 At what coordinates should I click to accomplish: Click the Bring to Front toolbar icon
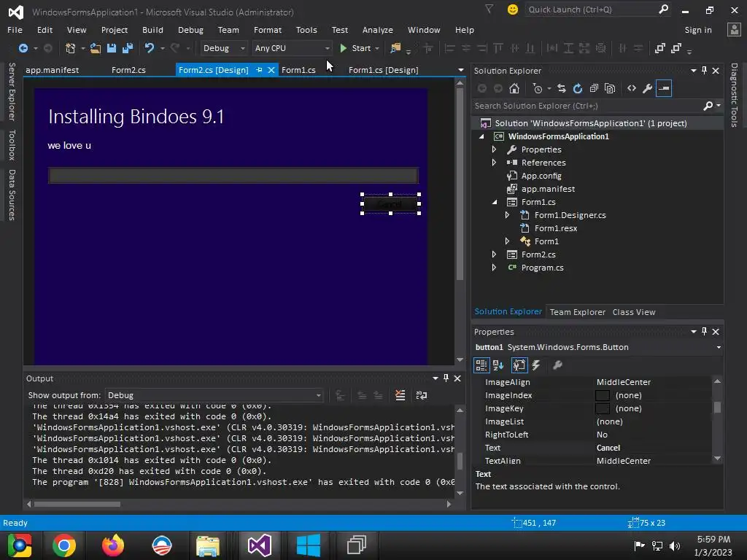[x=659, y=48]
